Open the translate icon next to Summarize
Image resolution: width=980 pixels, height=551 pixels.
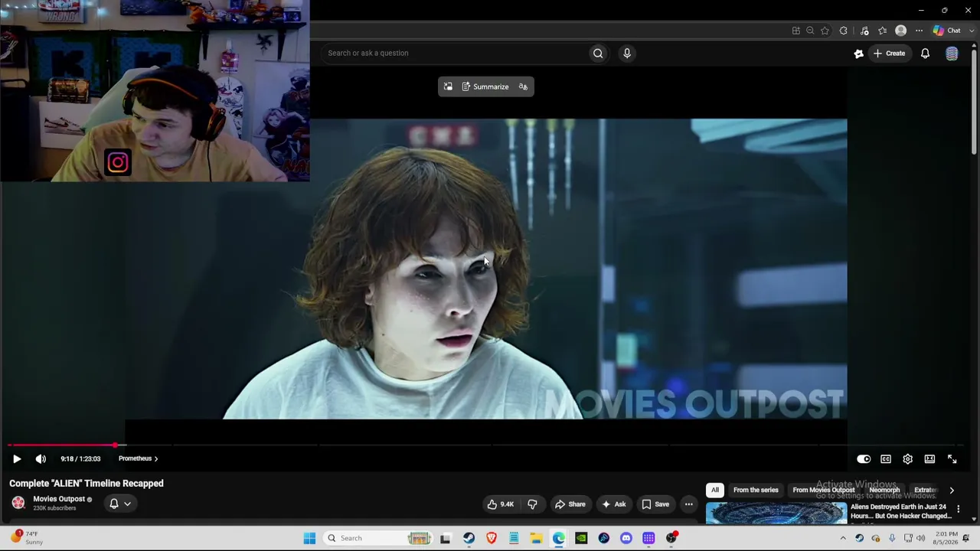click(x=523, y=86)
